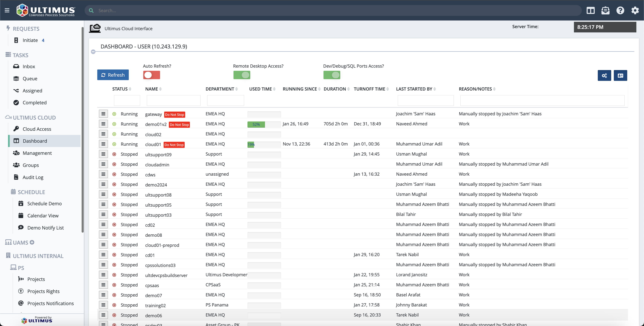644x326 pixels.
Task: Open Management menu item
Action: pyautogui.click(x=37, y=153)
